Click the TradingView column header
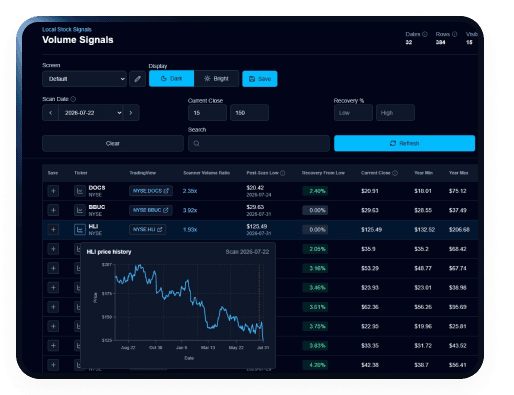Viewport: 514px width, 395px height. (x=142, y=173)
